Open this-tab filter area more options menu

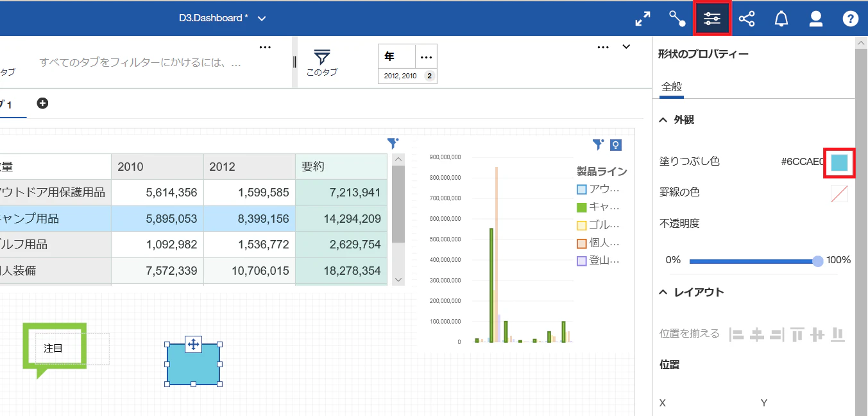point(603,47)
